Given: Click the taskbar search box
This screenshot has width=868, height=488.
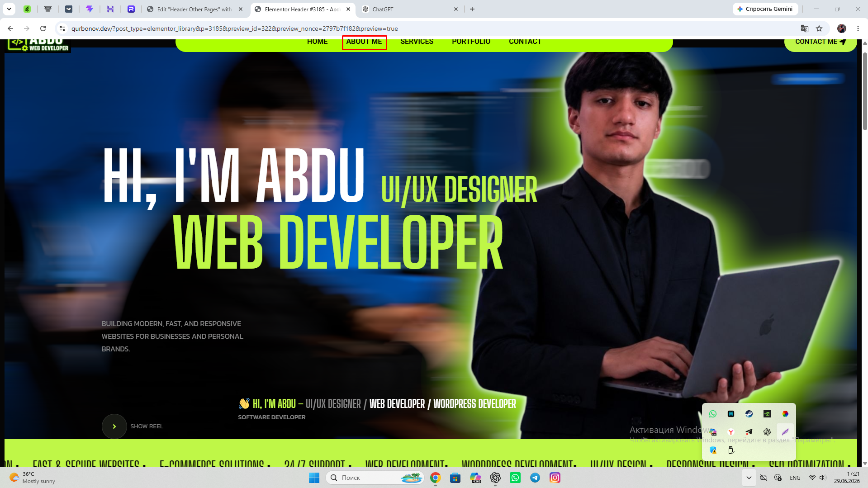Looking at the screenshot, I should pyautogui.click(x=375, y=478).
